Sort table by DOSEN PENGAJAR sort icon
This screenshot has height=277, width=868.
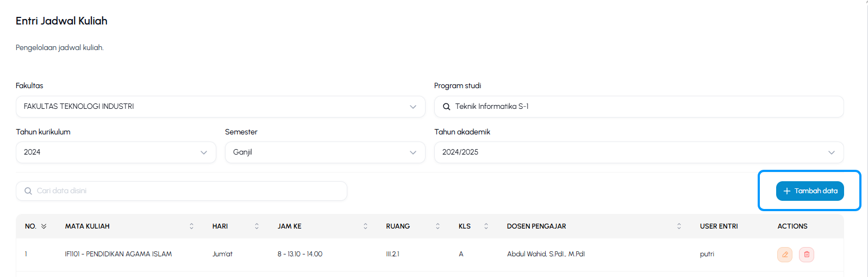click(679, 226)
